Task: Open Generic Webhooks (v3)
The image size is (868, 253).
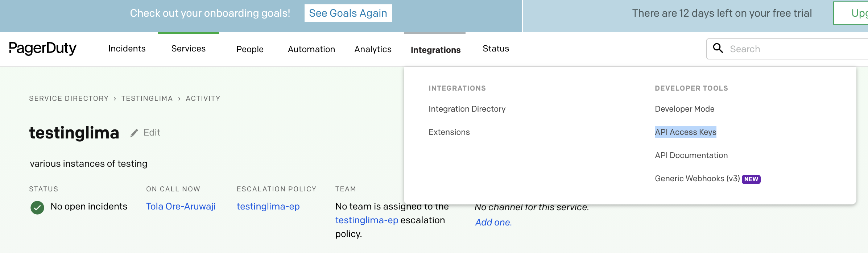Action: point(697,178)
